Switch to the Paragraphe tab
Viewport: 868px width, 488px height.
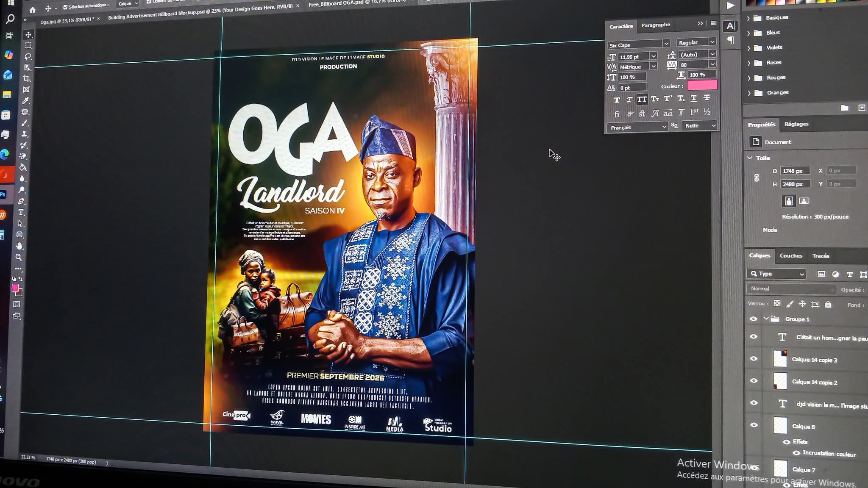tap(656, 25)
